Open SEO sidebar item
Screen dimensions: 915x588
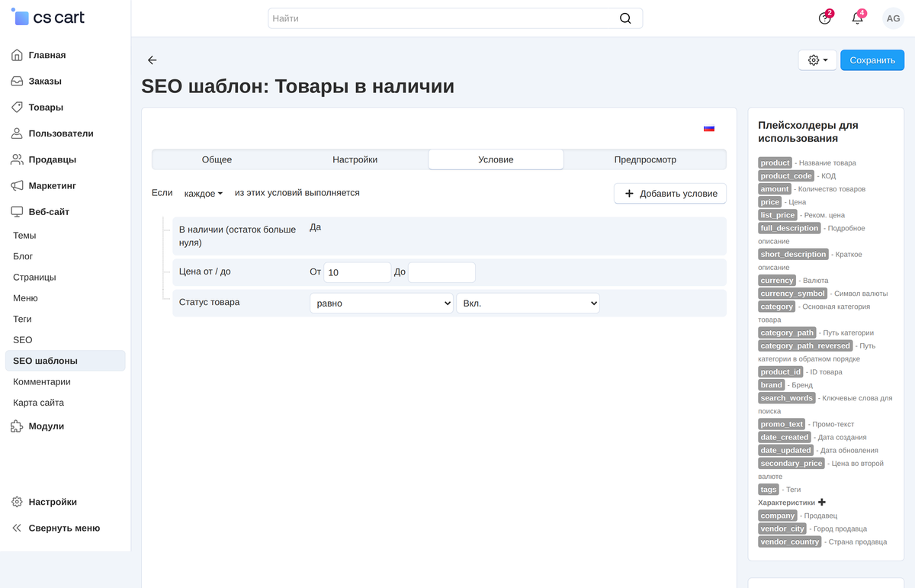(x=23, y=340)
